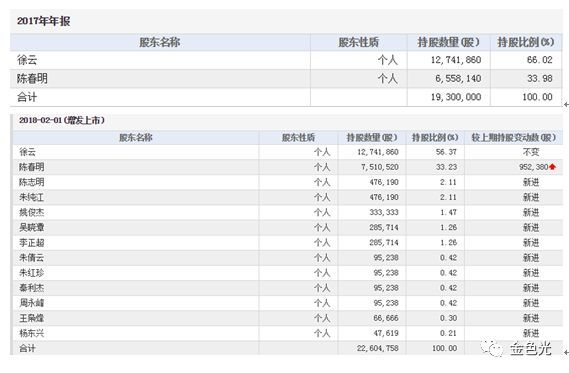Select '持股数量(股)' header in 2017年年报 table

tap(449, 42)
